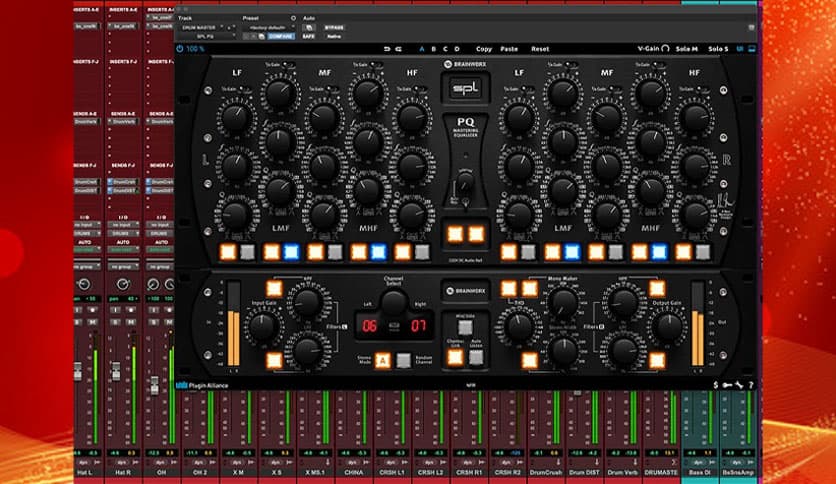The height and width of the screenshot is (484, 836).
Task: Toggle the plugin power button beside 100 %
Action: point(180,49)
